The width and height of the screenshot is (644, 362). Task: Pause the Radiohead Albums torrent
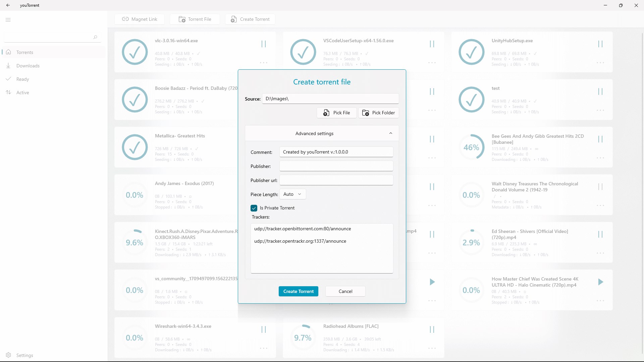tap(432, 329)
